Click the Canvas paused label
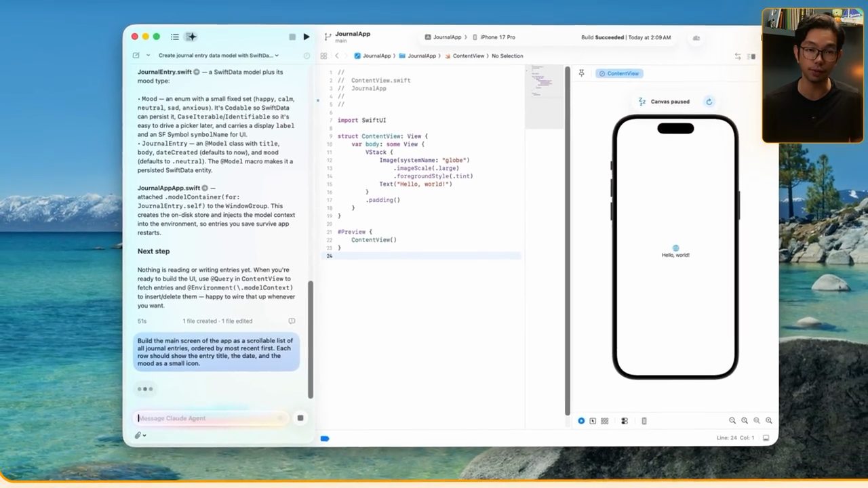868x488 pixels. [x=670, y=102]
